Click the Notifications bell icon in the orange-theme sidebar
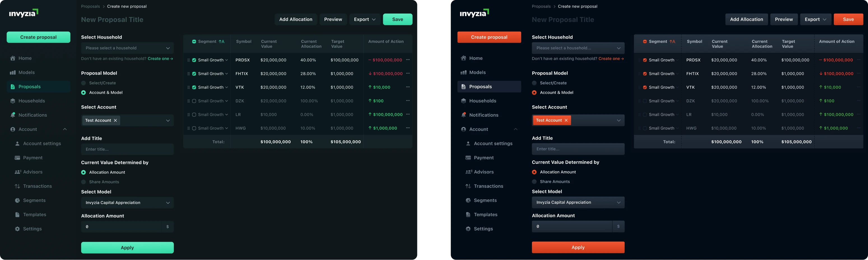Image resolution: width=868 pixels, height=260 pixels. 464,115
